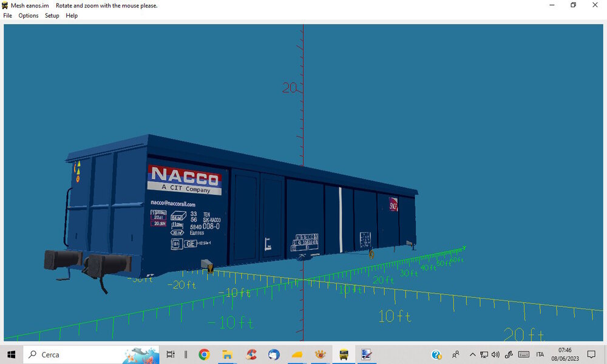Open the 07:46 clock and calendar
Screen dimensions: 607x364
pos(565,354)
